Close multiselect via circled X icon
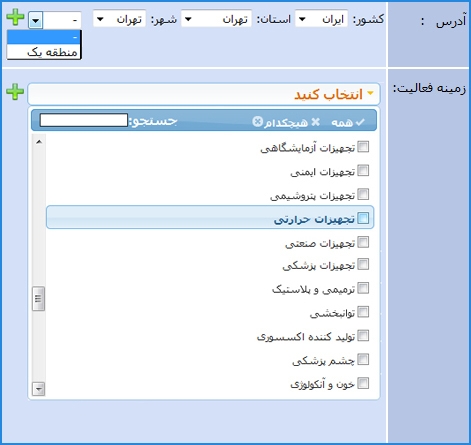The image size is (471, 445). tap(258, 122)
